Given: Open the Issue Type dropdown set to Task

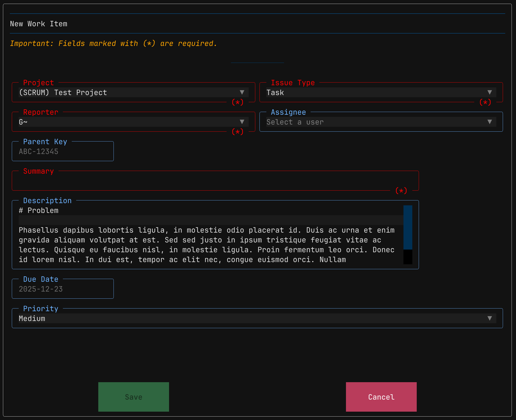Looking at the screenshot, I should click(x=381, y=92).
